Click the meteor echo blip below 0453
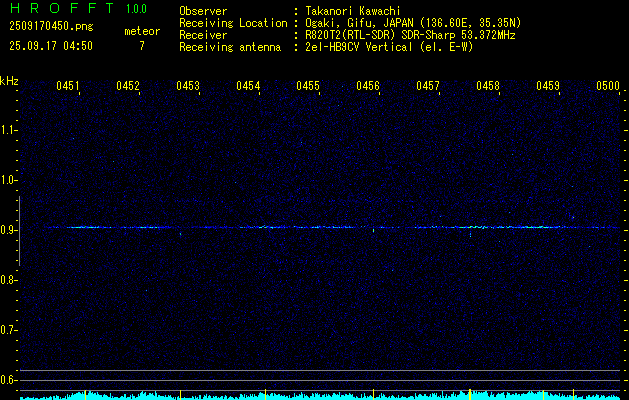This screenshot has height=400, width=629. (x=181, y=234)
